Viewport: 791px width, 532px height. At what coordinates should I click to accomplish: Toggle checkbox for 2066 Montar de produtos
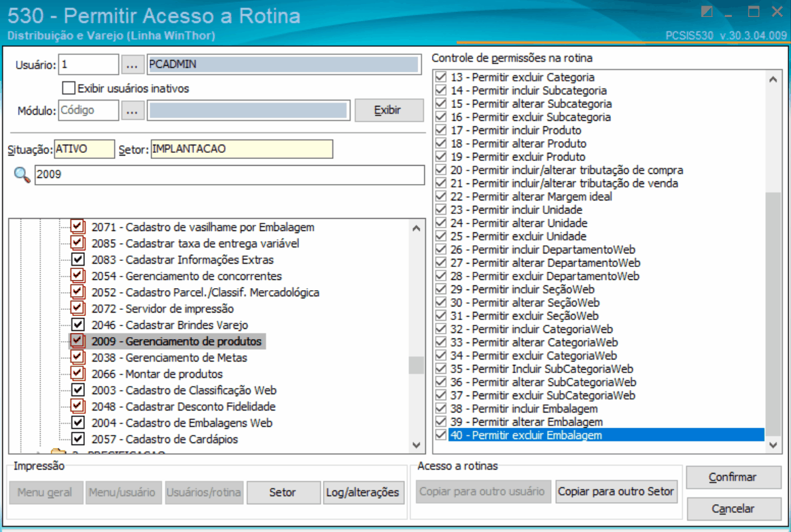(77, 373)
